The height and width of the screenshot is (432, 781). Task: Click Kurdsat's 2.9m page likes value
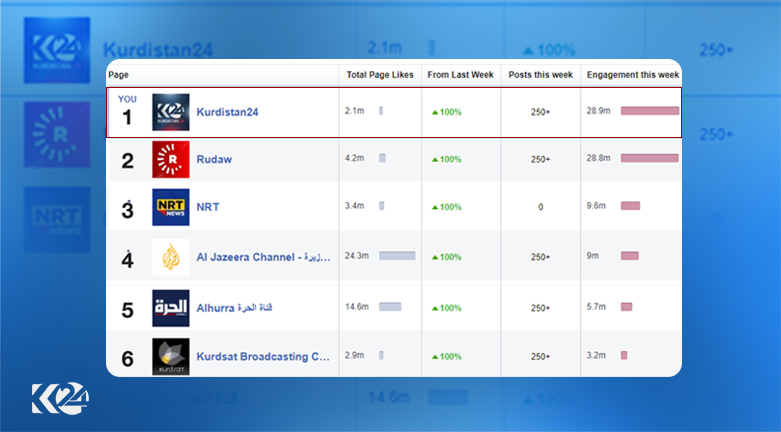click(x=354, y=355)
